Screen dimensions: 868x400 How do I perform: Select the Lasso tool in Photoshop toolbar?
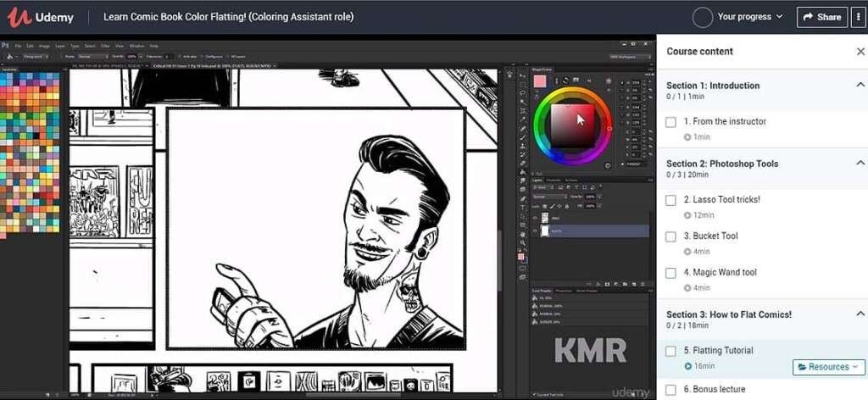point(522,93)
